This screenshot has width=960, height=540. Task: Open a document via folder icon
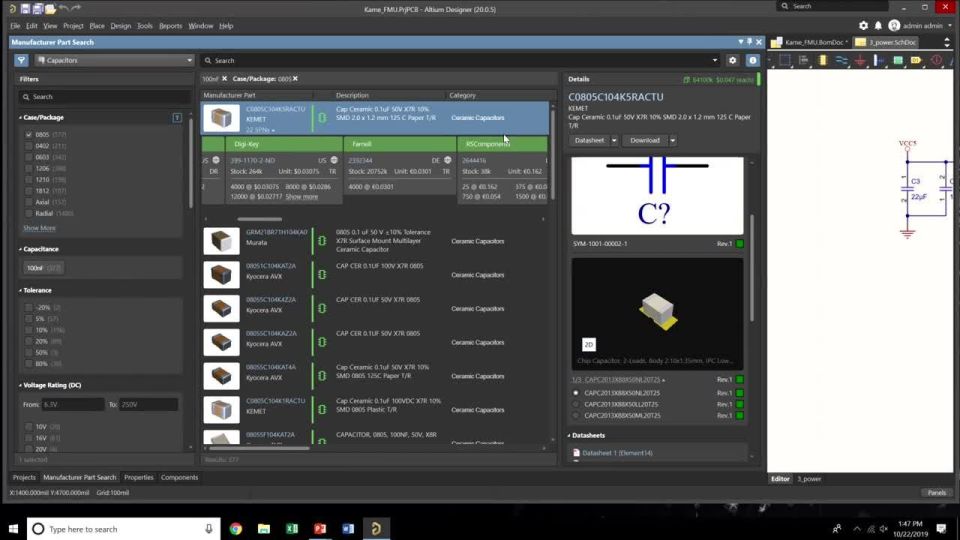(50, 9)
